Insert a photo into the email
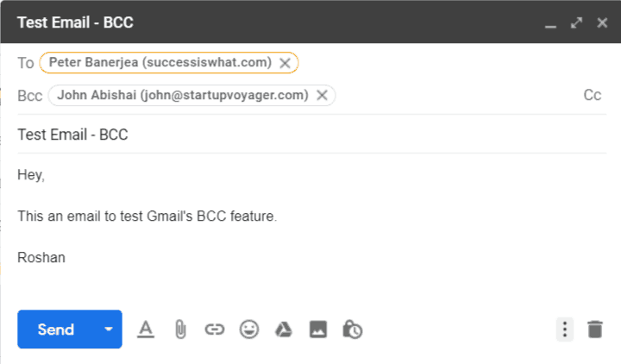621x364 pixels. tap(318, 329)
